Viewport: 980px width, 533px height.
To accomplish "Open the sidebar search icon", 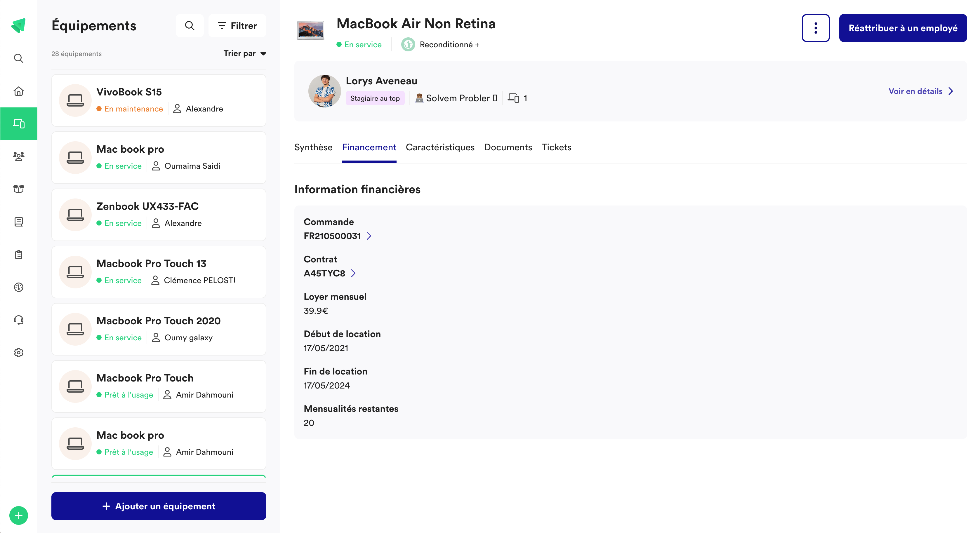I will [x=19, y=58].
